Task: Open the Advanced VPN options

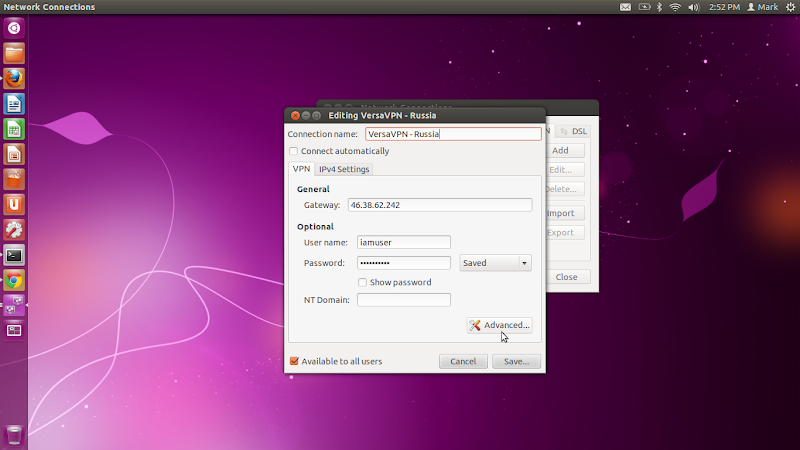Action: 499,325
